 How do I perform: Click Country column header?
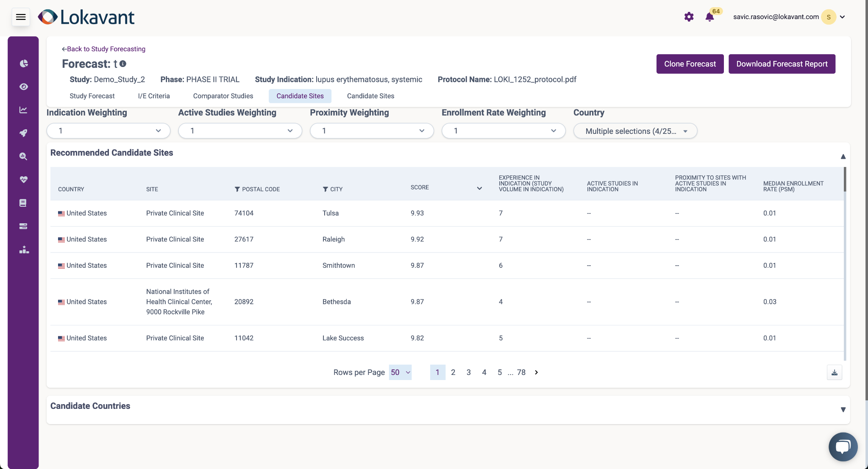[71, 189]
